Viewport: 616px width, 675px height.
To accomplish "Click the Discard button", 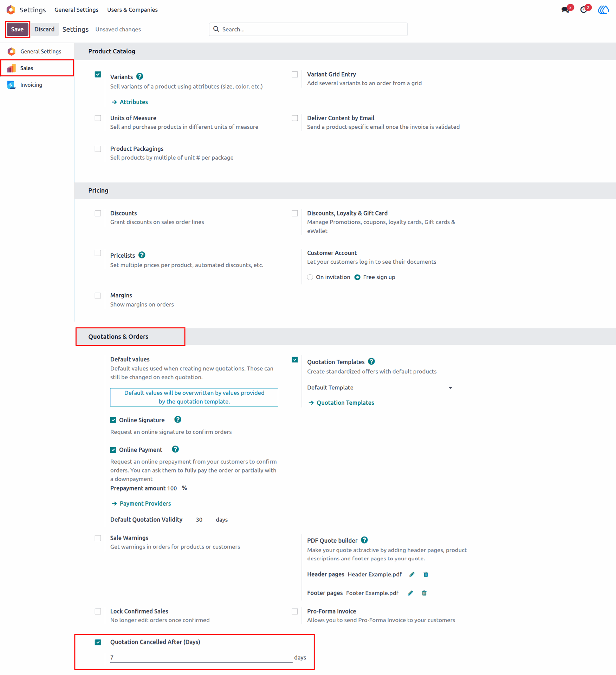I will coord(44,29).
